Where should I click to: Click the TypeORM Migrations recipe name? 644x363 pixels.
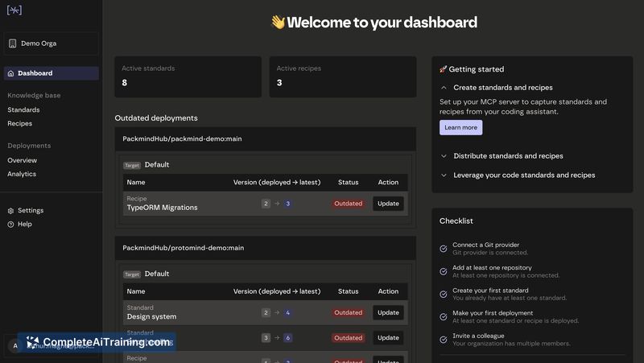tap(163, 208)
